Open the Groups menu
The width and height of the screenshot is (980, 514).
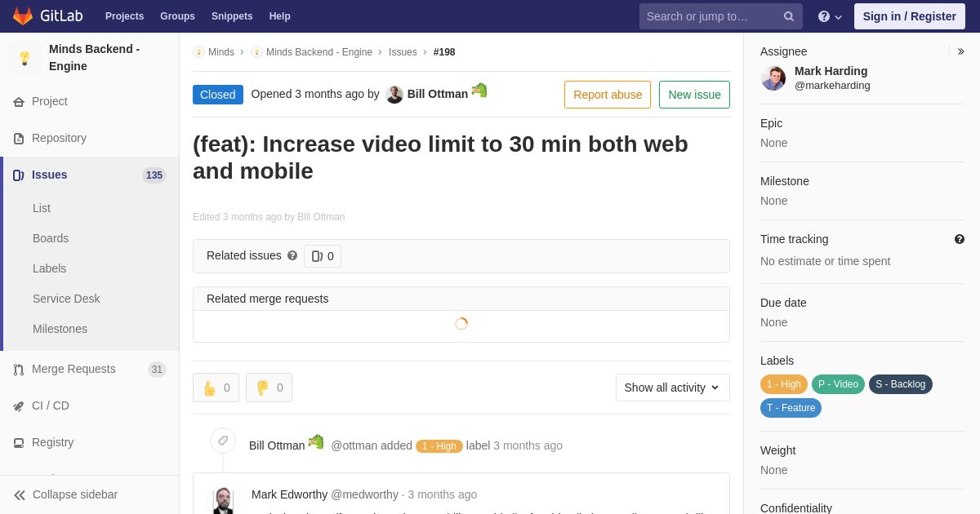point(177,16)
